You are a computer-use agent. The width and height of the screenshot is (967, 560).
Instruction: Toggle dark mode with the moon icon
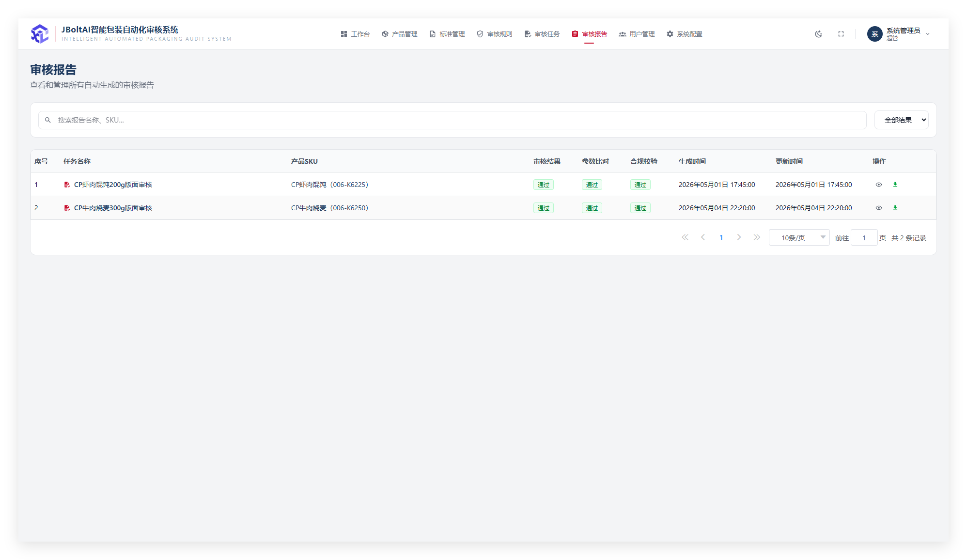pyautogui.click(x=818, y=34)
